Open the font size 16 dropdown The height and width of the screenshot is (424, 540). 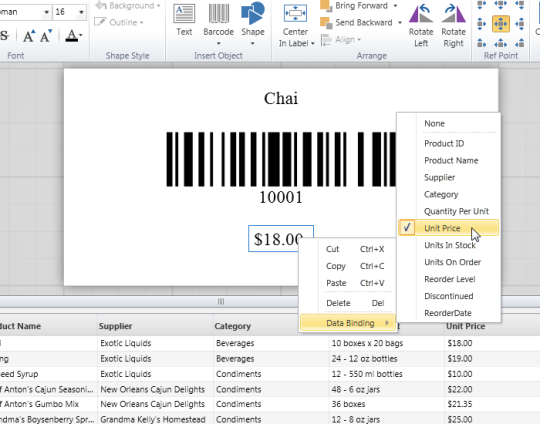[x=81, y=12]
